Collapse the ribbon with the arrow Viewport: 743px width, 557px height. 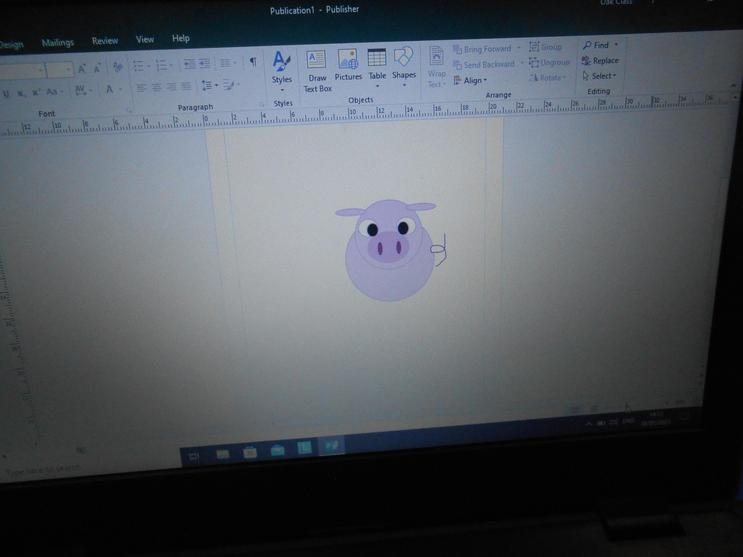tap(733, 86)
